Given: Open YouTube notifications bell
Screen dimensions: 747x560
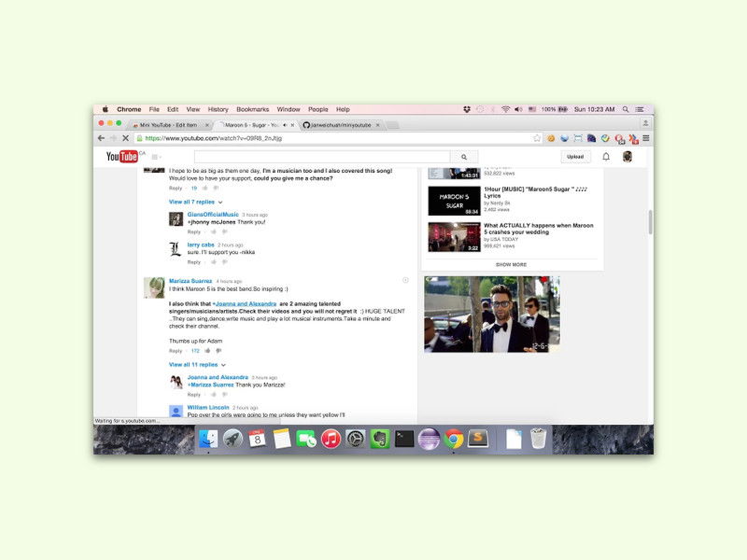Looking at the screenshot, I should click(x=606, y=157).
